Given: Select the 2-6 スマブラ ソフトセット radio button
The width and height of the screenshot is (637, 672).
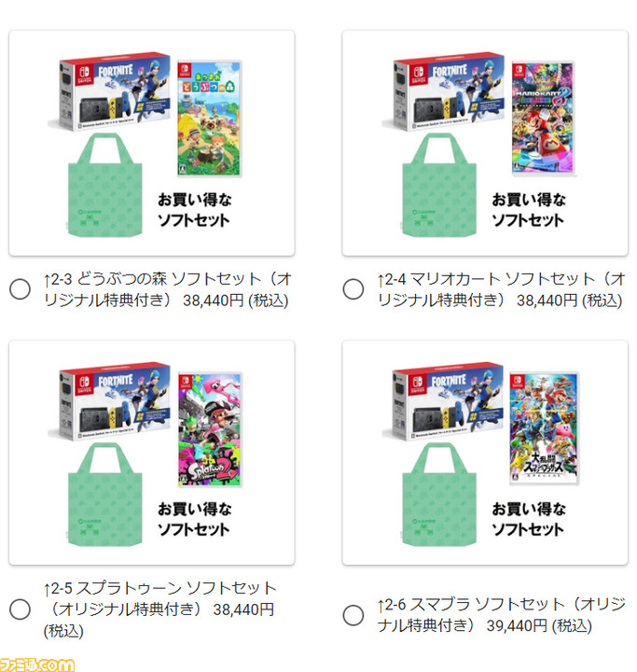Looking at the screenshot, I should click(x=353, y=615).
